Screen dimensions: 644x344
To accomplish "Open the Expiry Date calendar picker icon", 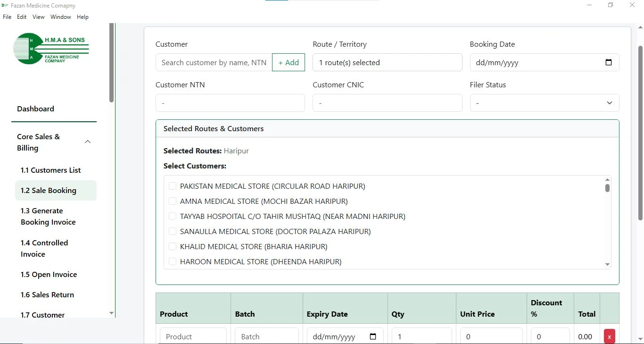I will click(373, 336).
